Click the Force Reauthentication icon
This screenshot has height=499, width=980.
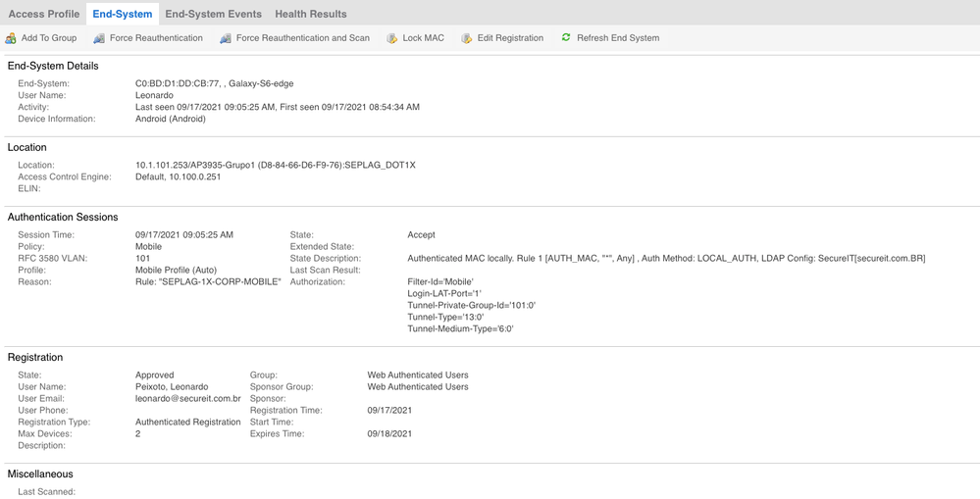[x=99, y=38]
